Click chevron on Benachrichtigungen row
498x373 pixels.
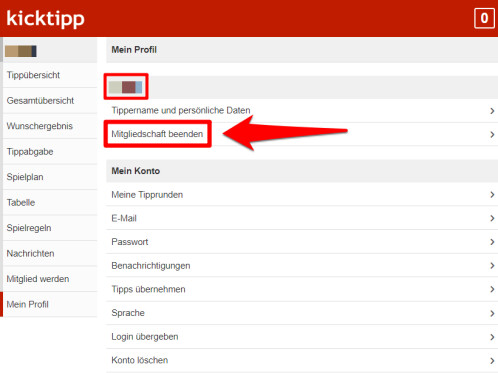492,266
